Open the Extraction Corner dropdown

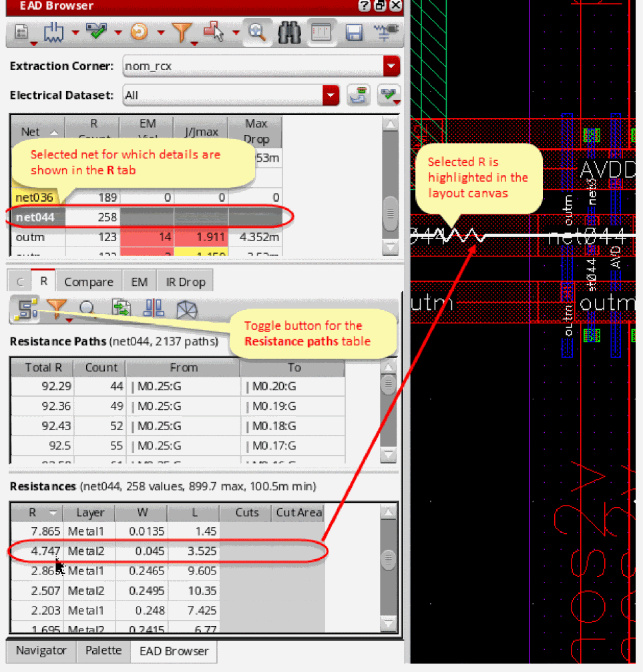click(x=391, y=66)
